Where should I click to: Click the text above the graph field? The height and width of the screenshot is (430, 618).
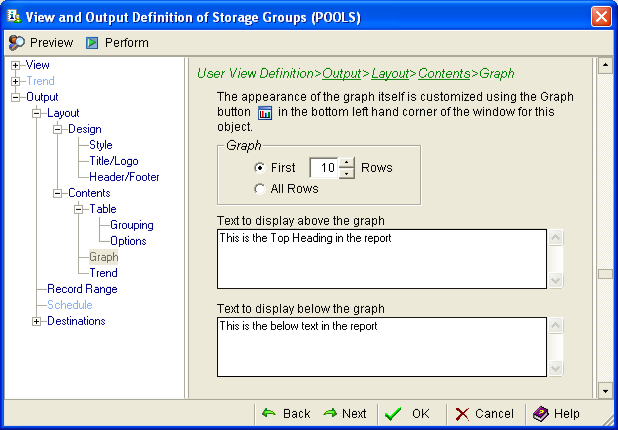point(382,259)
